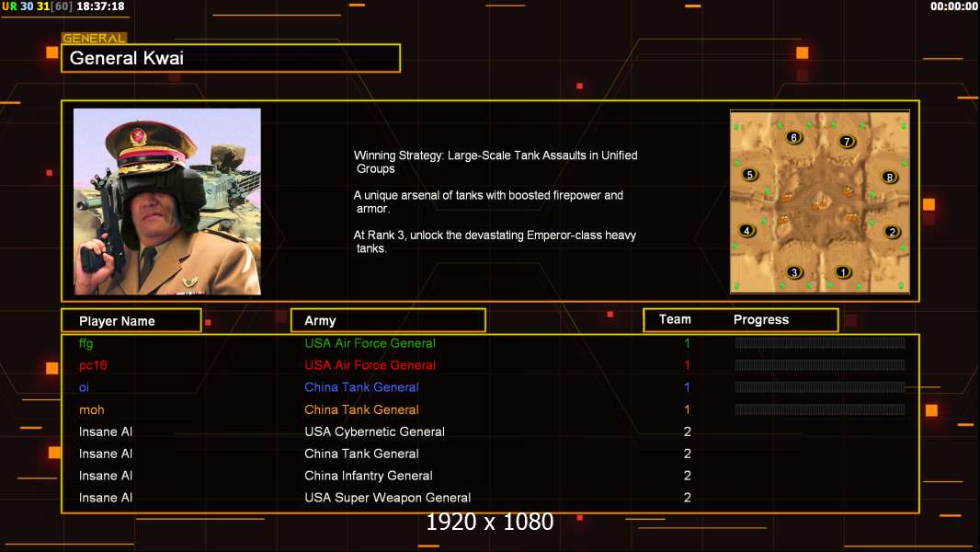Click the unique arsenal of tanks description
The width and height of the screenshot is (980, 552).
[488, 201]
